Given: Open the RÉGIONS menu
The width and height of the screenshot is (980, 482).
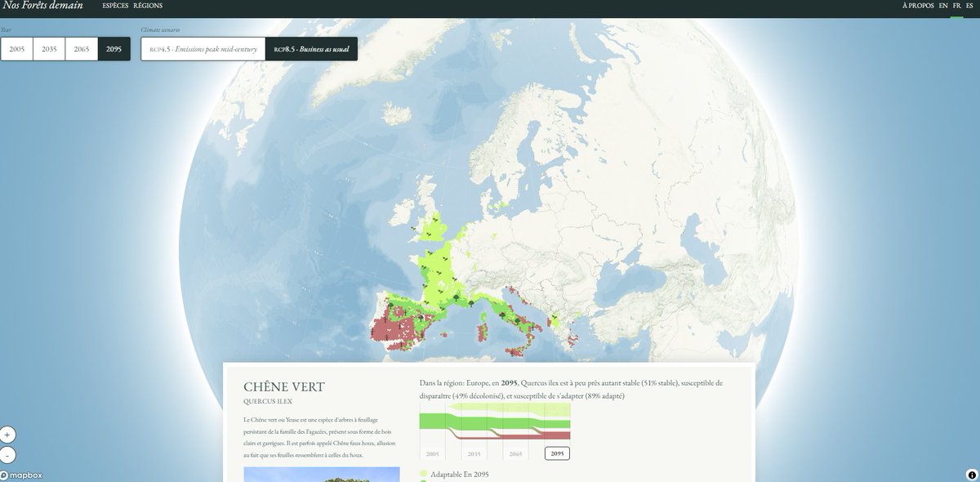Looking at the screenshot, I should (x=148, y=6).
